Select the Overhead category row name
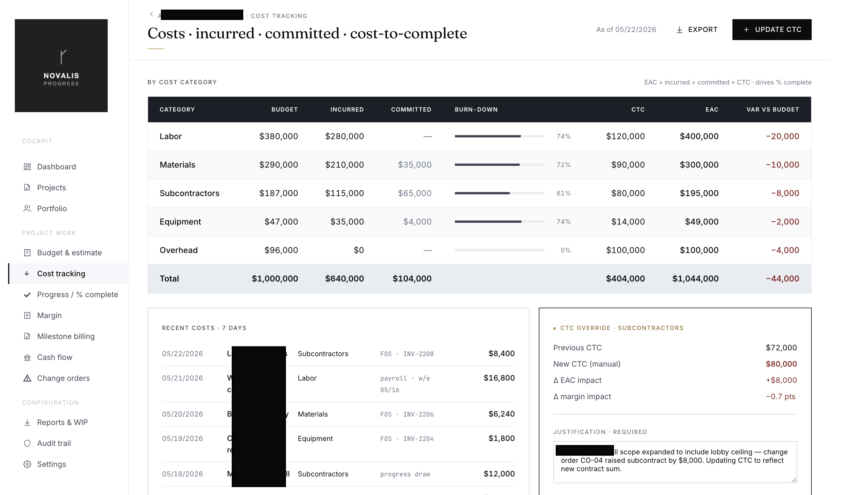 tap(178, 250)
